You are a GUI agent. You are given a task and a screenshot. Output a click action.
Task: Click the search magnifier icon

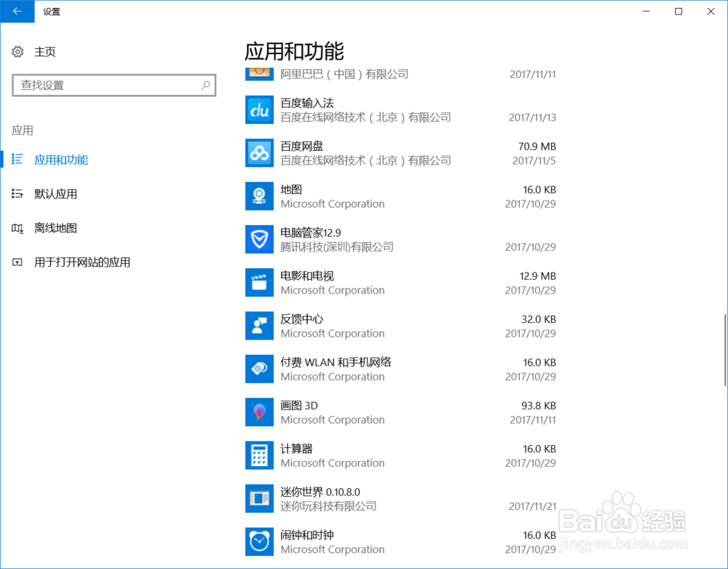[205, 85]
